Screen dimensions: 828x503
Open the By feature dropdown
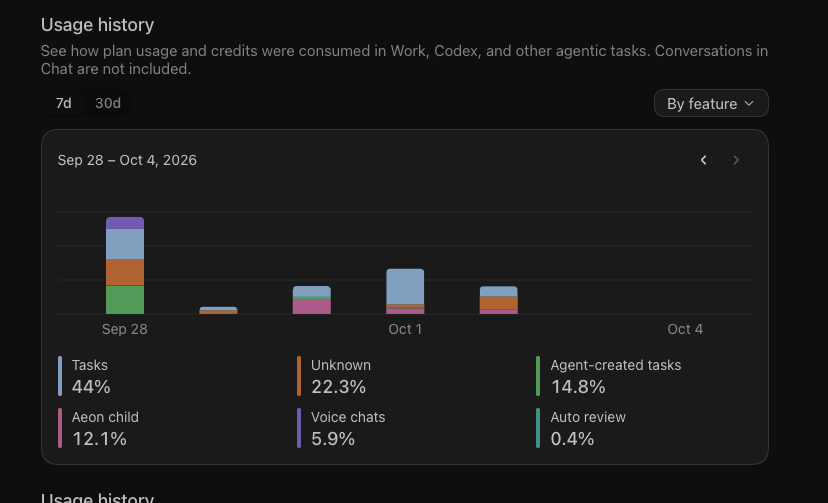[711, 103]
